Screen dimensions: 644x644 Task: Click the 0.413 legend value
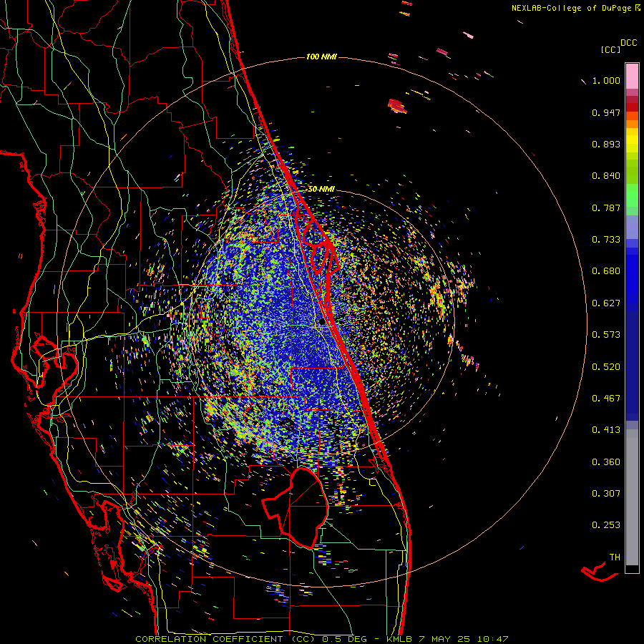click(x=606, y=430)
